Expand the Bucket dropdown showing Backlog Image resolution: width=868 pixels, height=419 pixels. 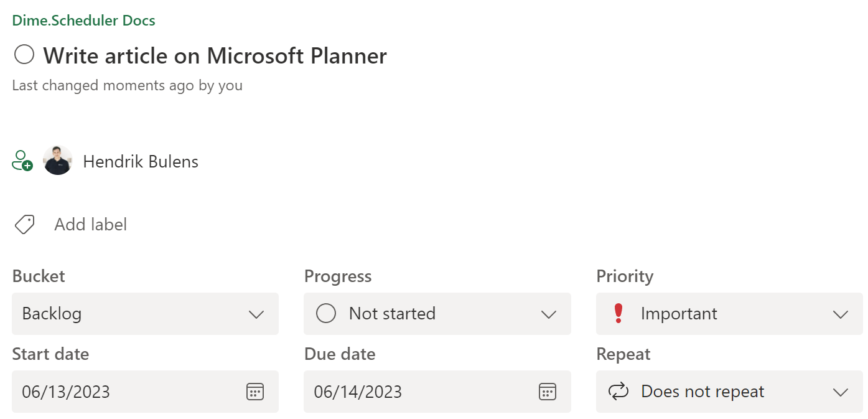click(145, 314)
